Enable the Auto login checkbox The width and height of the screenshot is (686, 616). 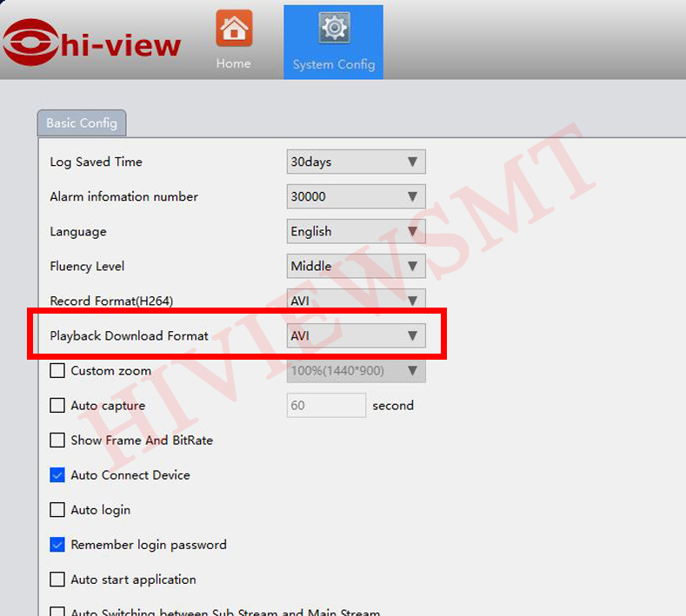(57, 509)
